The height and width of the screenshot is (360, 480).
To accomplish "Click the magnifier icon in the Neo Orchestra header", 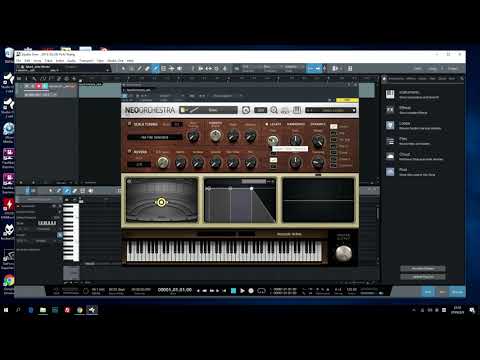I will coord(274,110).
